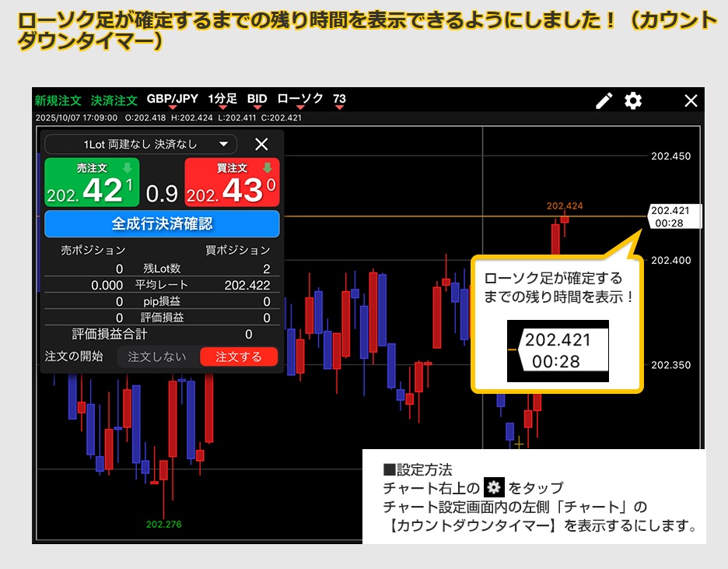The height and width of the screenshot is (569, 728).
Task: Select 注文する toggle option
Action: pyautogui.click(x=239, y=357)
